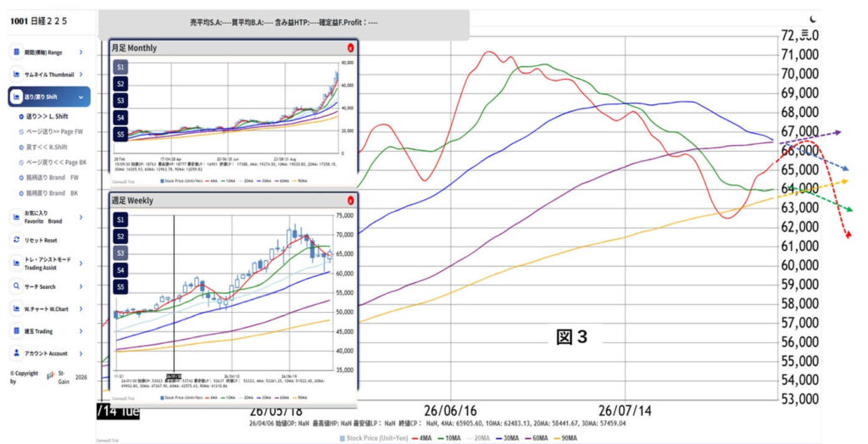Expand the Account menu chevron
Image resolution: width=868 pixels, height=444 pixels.
[x=81, y=353]
